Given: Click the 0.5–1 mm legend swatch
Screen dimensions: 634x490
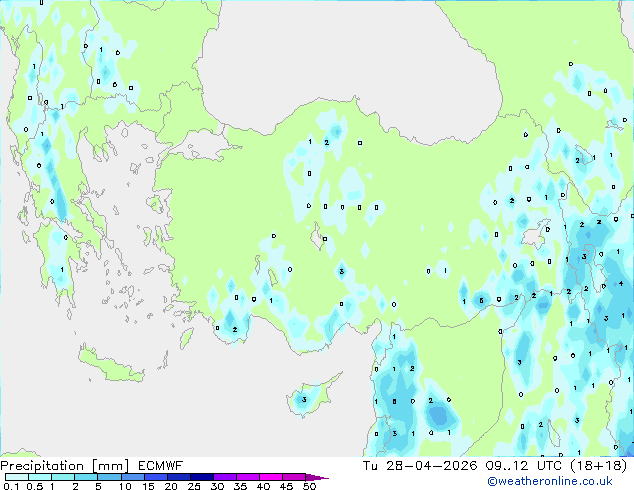Looking at the screenshot, I should point(40,477).
